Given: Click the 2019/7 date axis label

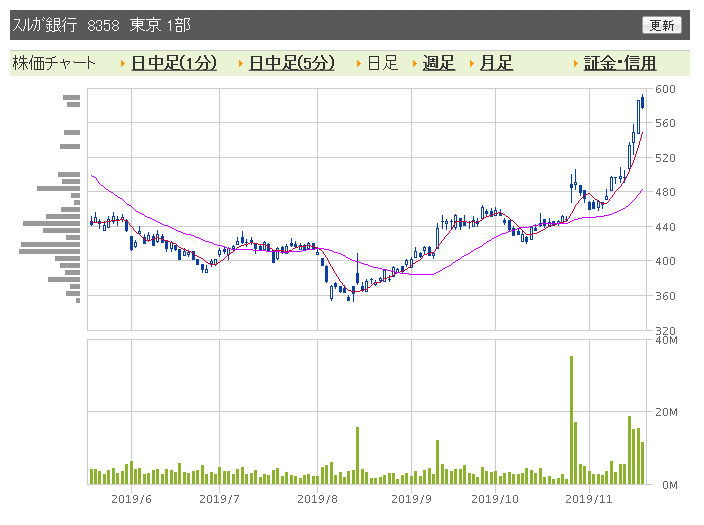Looking at the screenshot, I should tap(219, 499).
